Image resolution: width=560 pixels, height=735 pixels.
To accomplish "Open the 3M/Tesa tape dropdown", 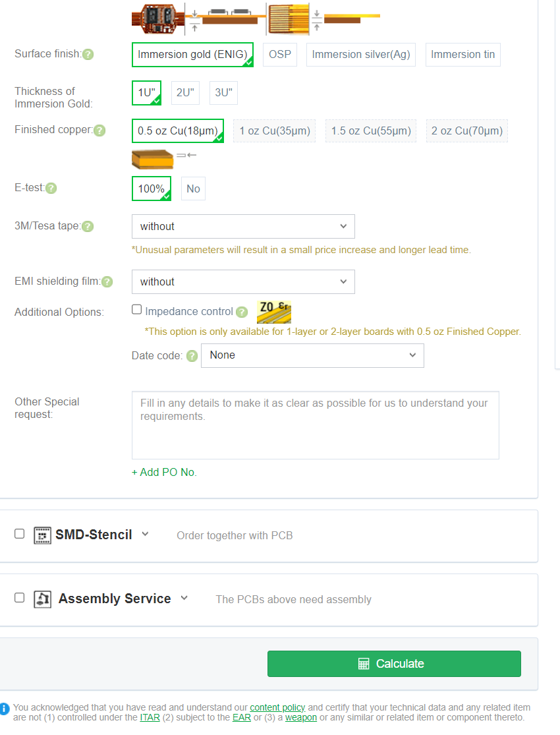I will [243, 226].
